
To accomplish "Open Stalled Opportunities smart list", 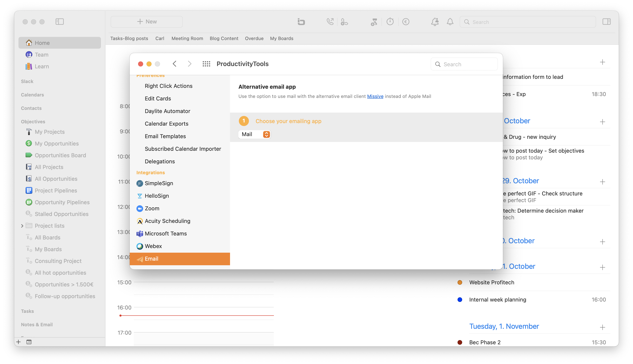I will (60, 214).
